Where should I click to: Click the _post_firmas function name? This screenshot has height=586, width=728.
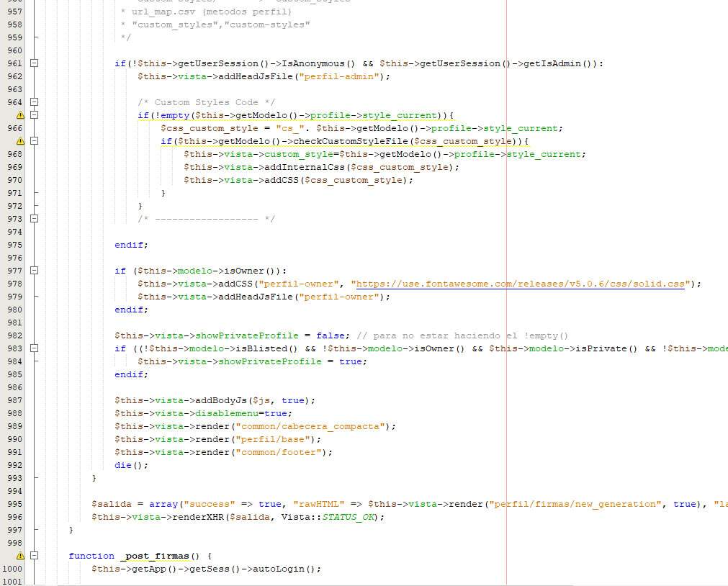pos(155,556)
